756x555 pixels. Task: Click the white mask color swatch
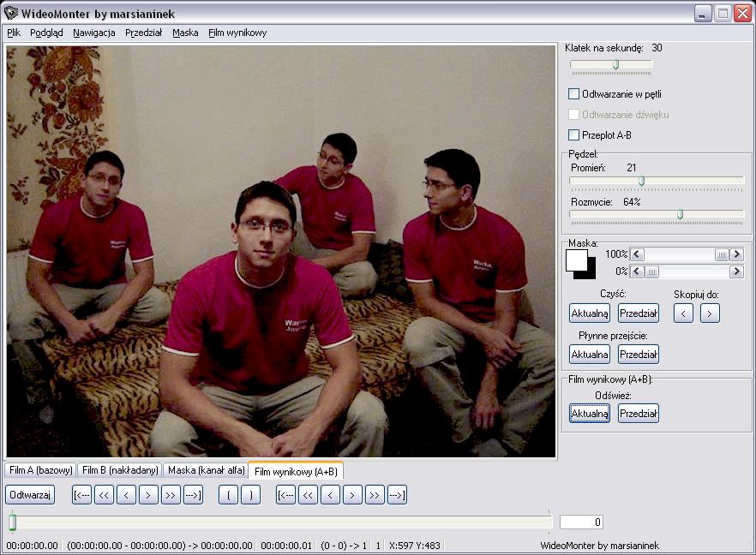576,260
